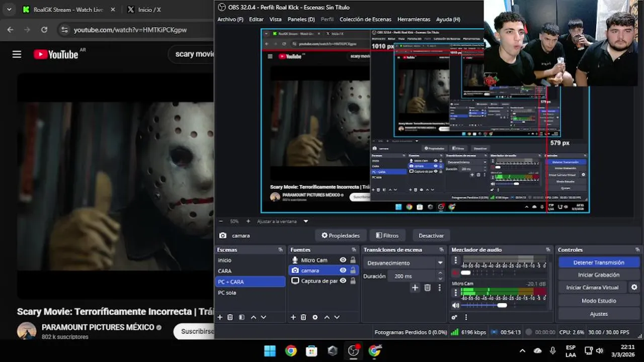644x362 pixels.
Task: Remove transition with trash icon
Action: pyautogui.click(x=427, y=288)
